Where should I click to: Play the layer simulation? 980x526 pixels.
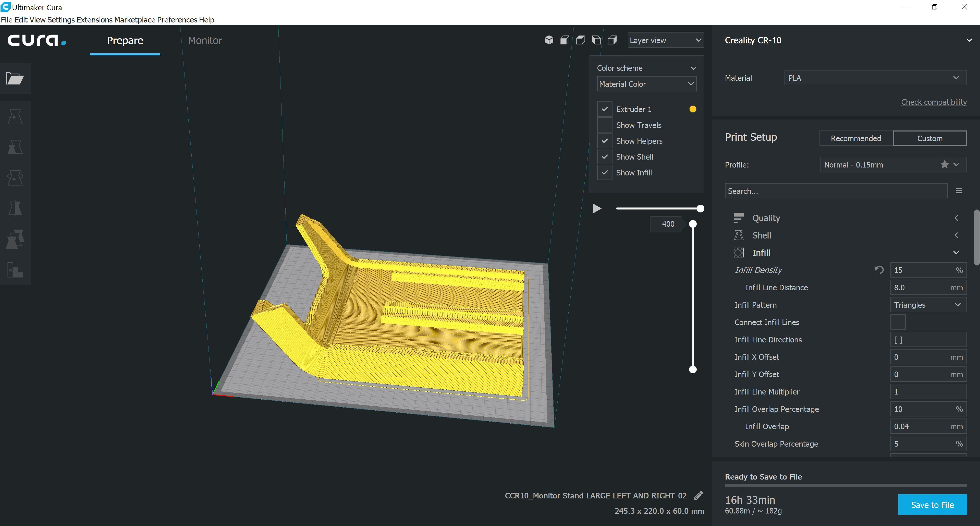[x=596, y=209]
